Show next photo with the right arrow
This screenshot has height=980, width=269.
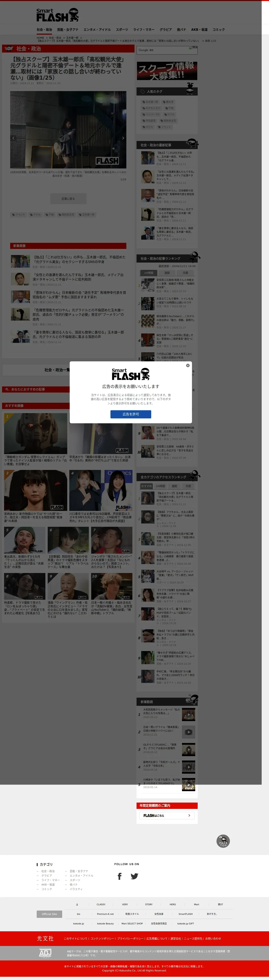(x=123, y=138)
